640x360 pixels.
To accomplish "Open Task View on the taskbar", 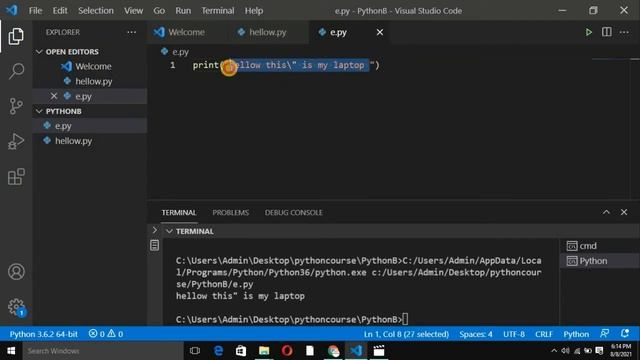I will point(195,351).
